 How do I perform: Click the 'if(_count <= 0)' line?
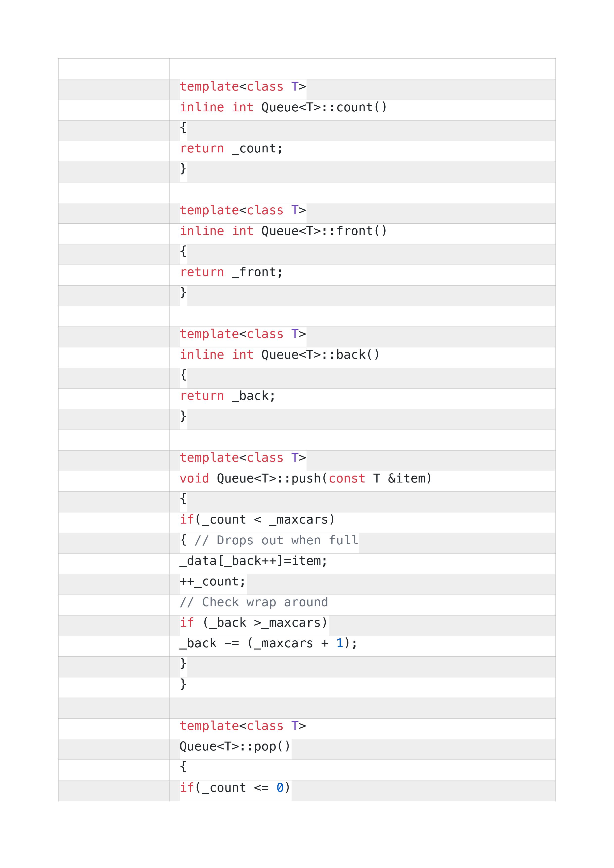tap(235, 788)
